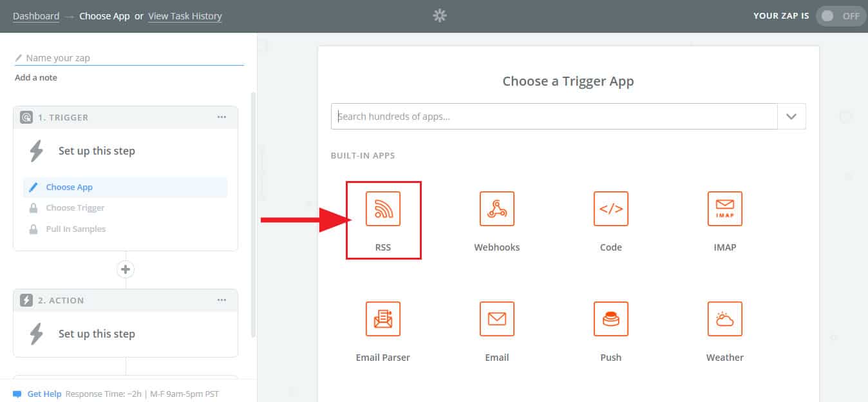Click the lock icon beside Pull In Samples
The height and width of the screenshot is (402, 868).
pyautogui.click(x=33, y=229)
